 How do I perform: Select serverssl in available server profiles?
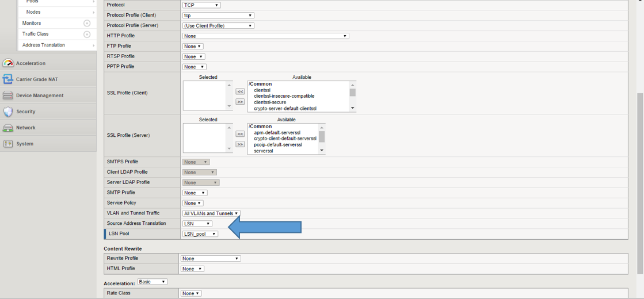264,151
